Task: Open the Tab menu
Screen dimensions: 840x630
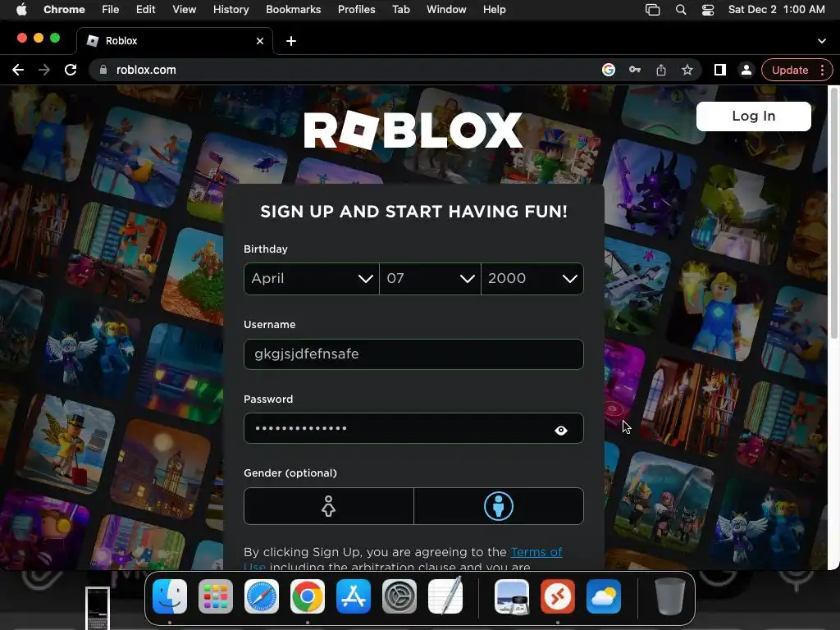Action: (x=400, y=10)
